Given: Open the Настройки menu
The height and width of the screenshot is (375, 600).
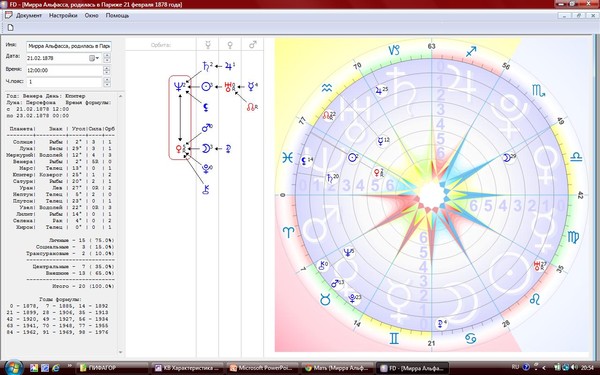Looking at the screenshot, I should pos(63,16).
